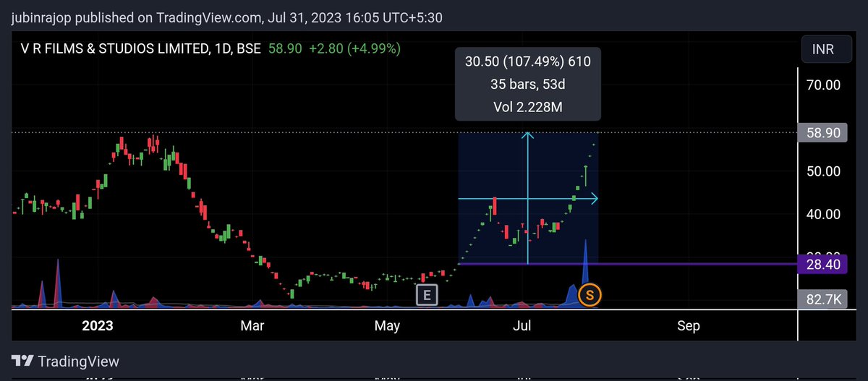The width and height of the screenshot is (868, 381).
Task: Click the 2023 time axis label
Action: (98, 326)
